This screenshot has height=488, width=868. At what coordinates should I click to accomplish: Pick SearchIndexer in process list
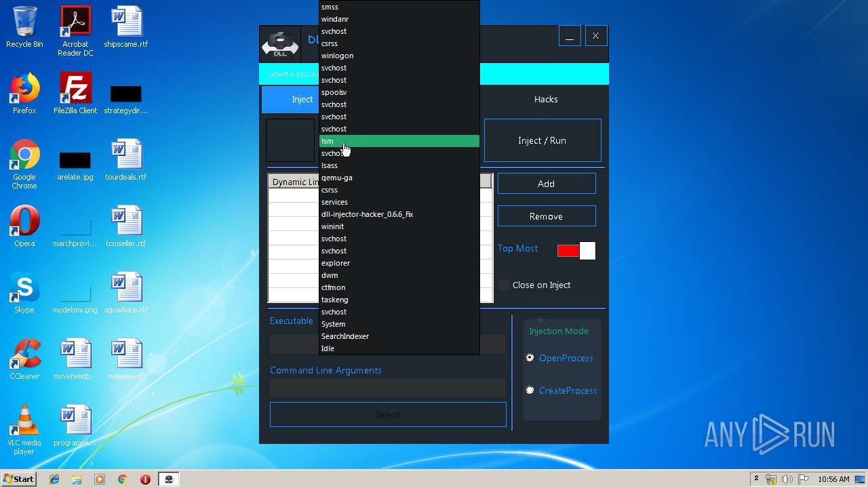pos(399,336)
